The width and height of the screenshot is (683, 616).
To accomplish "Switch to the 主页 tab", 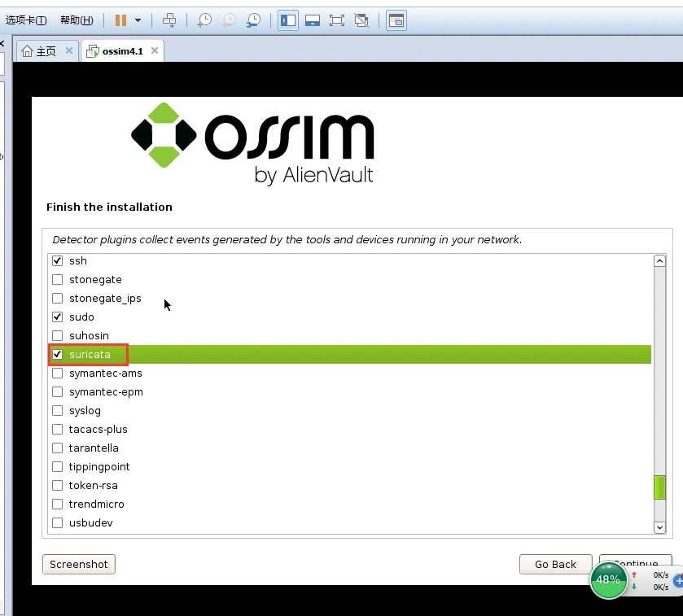I will 46,51.
